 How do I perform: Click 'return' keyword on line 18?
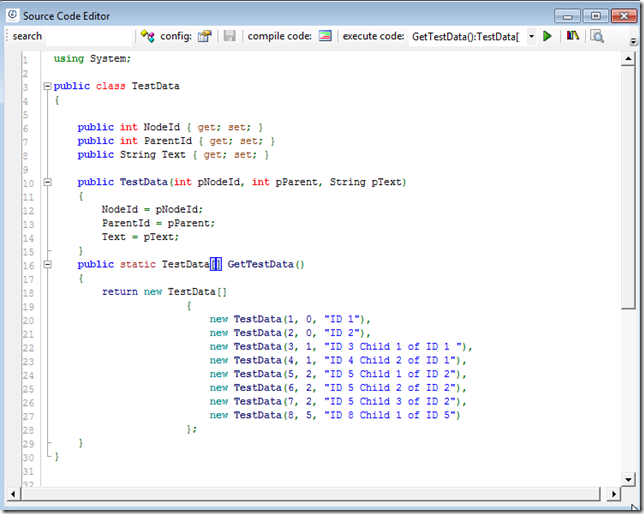(x=120, y=292)
